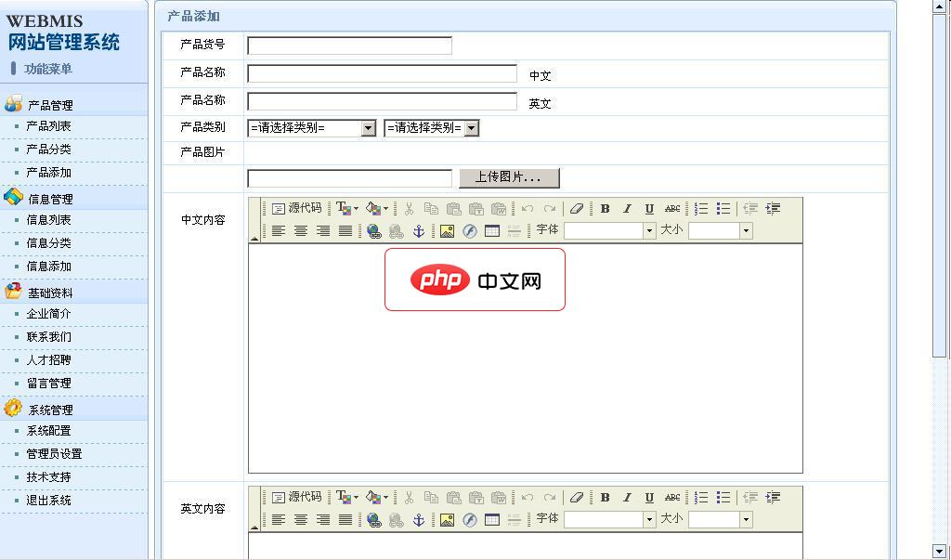Insert image icon in the 英文内容 editor
951x560 pixels.
(447, 520)
